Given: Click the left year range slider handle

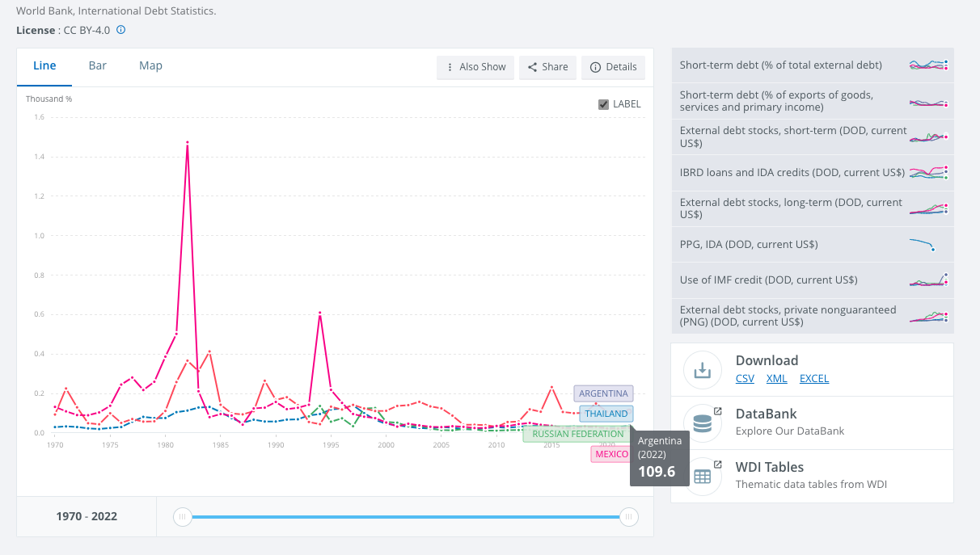Looking at the screenshot, I should [183, 517].
